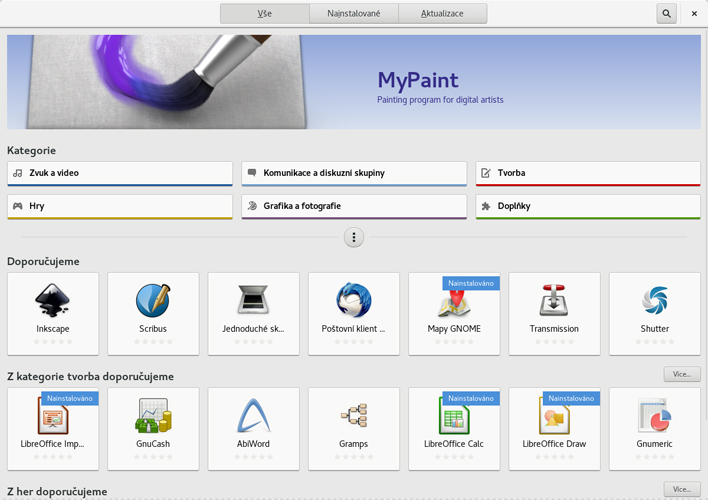
Task: Open the Hry category
Action: pyautogui.click(x=120, y=207)
